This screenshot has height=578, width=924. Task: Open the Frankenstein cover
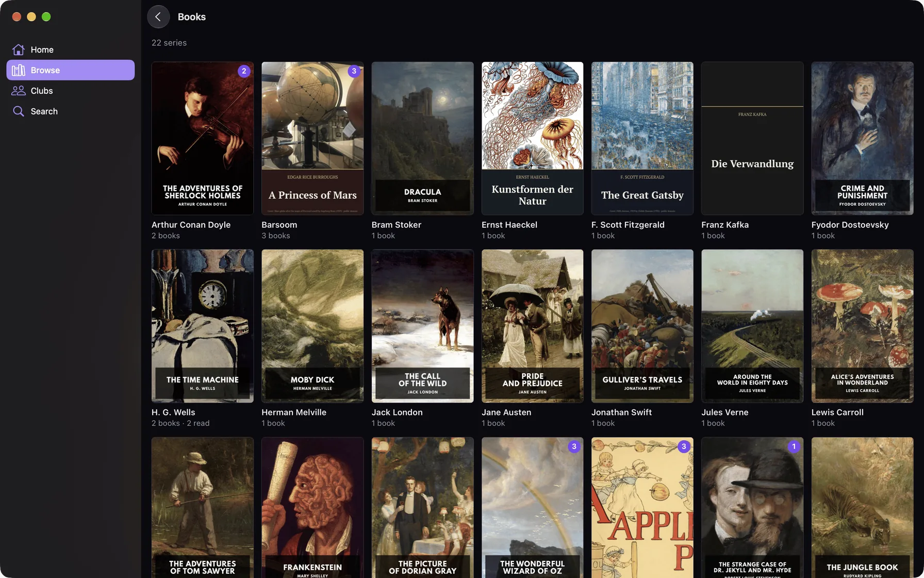coord(312,508)
